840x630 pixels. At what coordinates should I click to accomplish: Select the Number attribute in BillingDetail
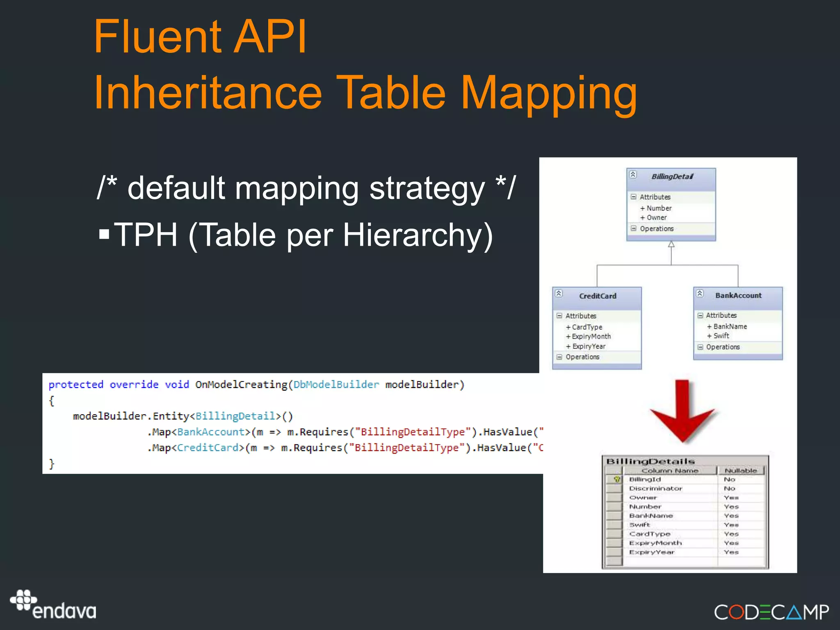656,208
